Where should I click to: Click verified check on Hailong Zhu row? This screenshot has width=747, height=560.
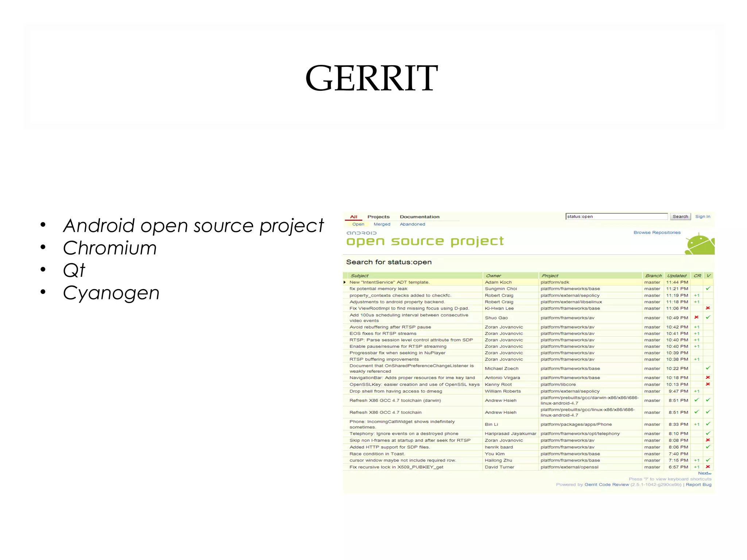tap(708, 460)
